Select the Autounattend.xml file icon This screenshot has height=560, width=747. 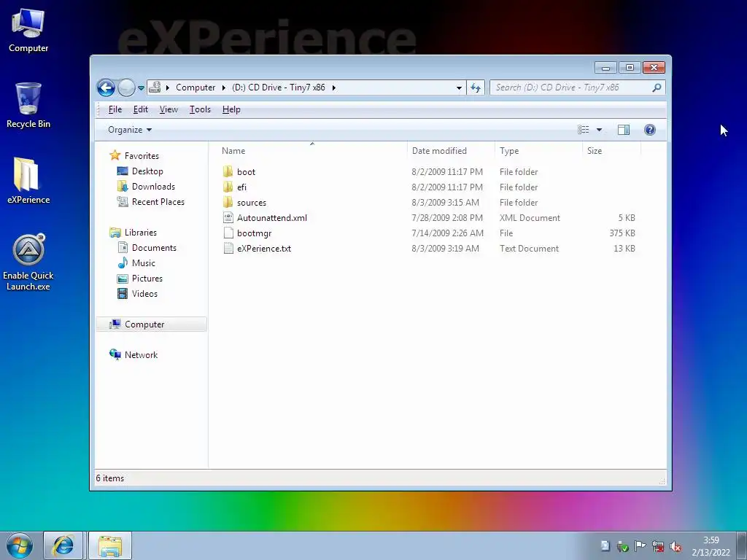228,217
